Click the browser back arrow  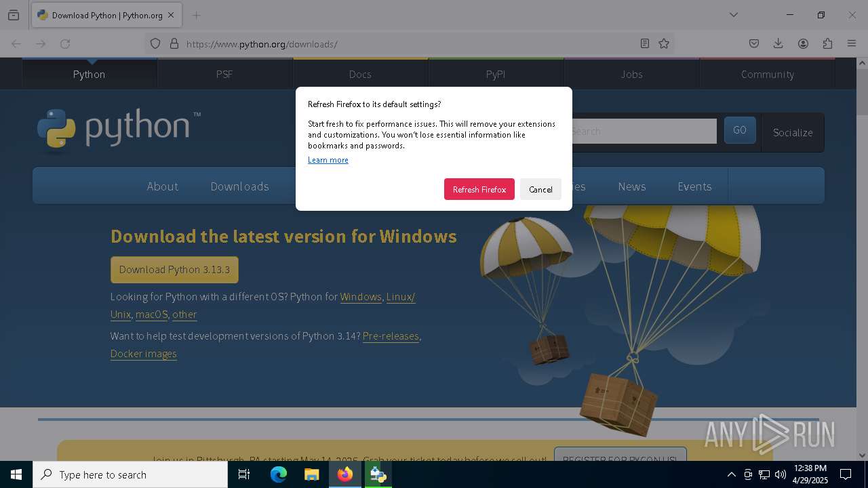pyautogui.click(x=16, y=43)
